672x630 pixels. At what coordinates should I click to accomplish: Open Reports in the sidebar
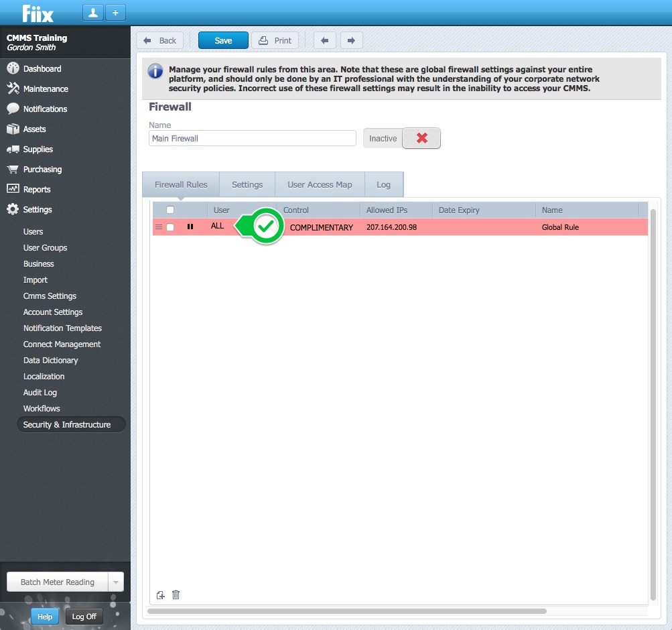(36, 190)
